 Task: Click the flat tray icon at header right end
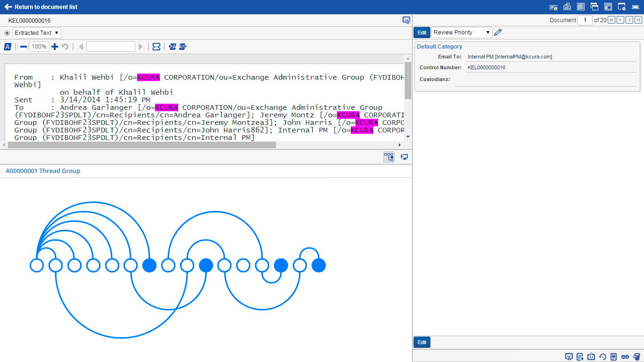(635, 7)
